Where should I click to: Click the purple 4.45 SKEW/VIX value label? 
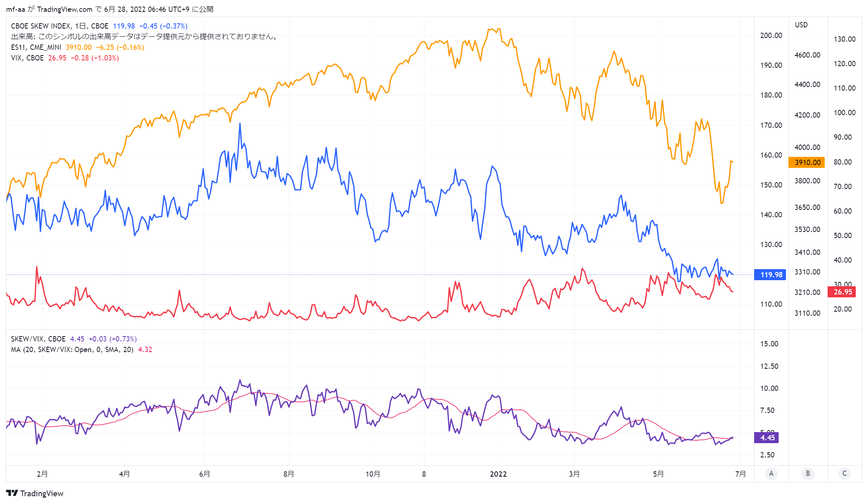click(767, 437)
